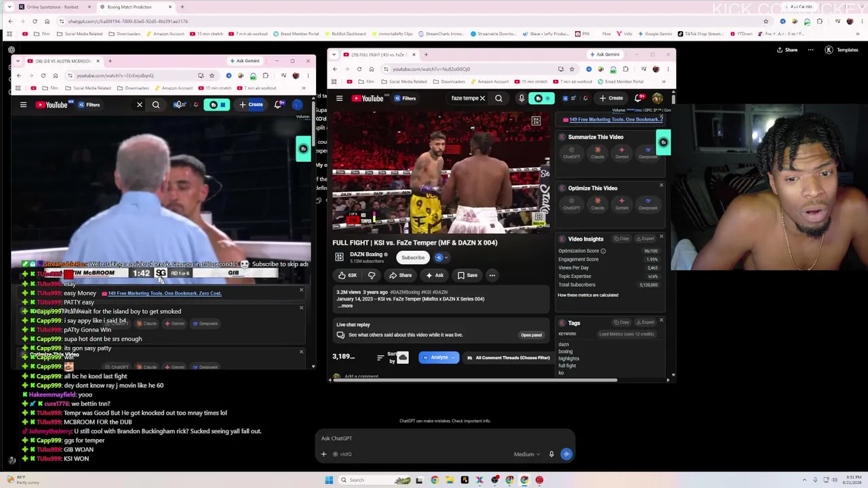Share the KSI vs Temper video

point(400,275)
